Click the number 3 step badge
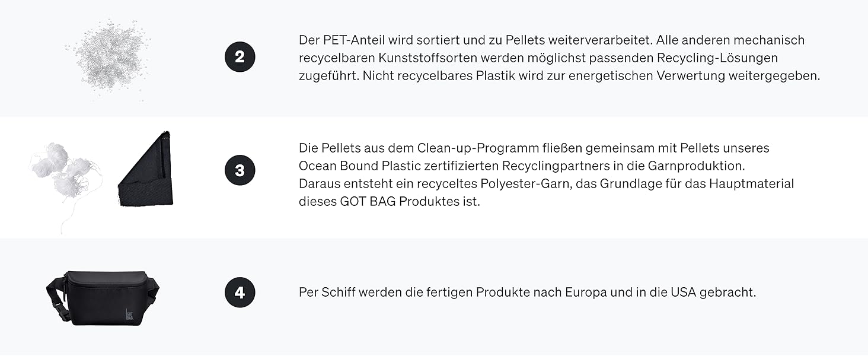This screenshot has height=356, width=868. [x=240, y=171]
